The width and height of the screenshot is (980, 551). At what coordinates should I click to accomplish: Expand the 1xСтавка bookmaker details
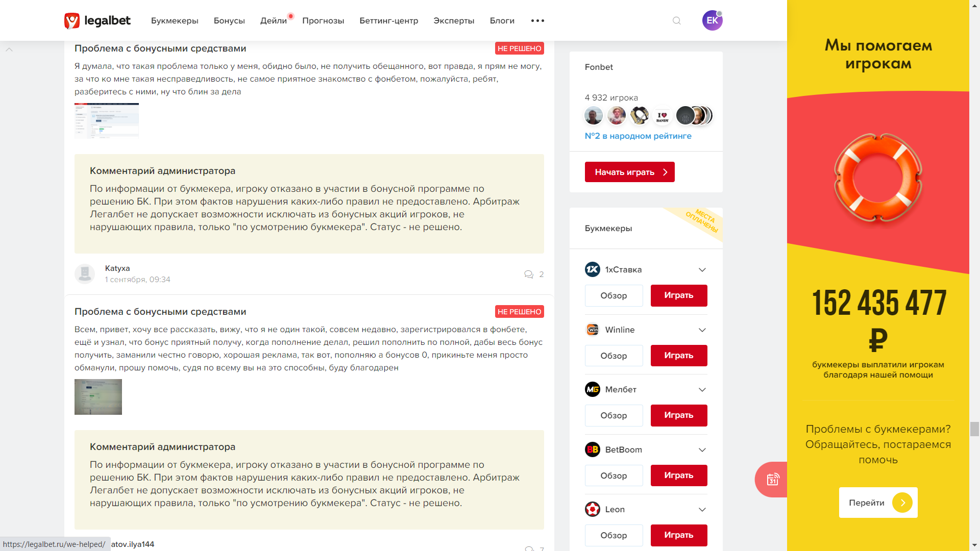[x=702, y=270]
